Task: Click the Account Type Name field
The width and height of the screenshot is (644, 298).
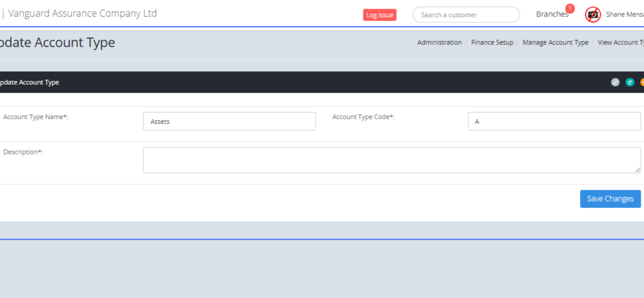Action: [x=229, y=122]
